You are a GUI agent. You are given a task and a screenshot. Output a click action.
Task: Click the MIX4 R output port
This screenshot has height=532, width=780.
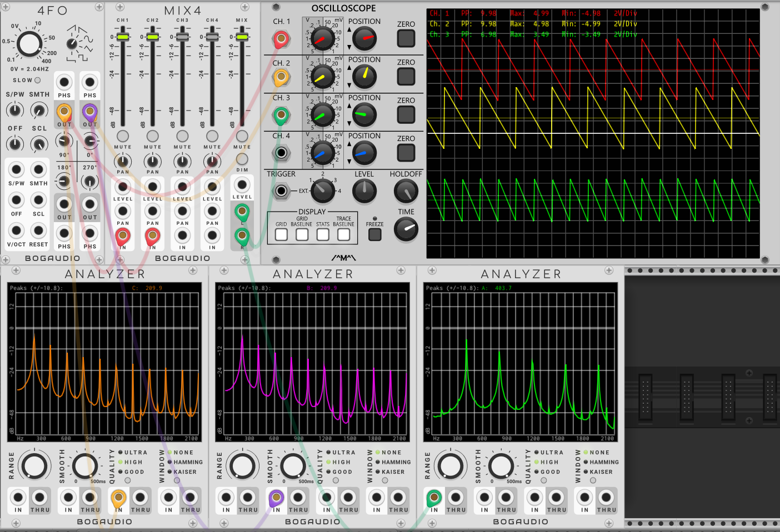tap(242, 237)
